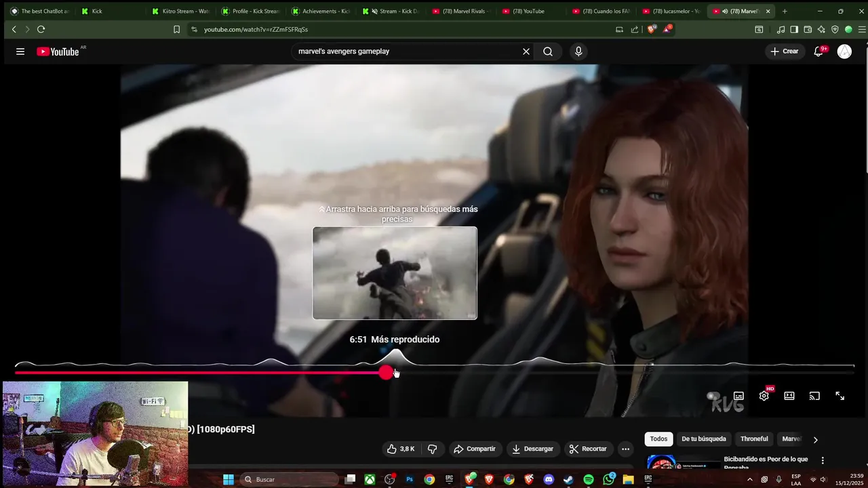Viewport: 868px width, 488px height.
Task: Toggle the Brave sidebar panel
Action: [x=794, y=29]
